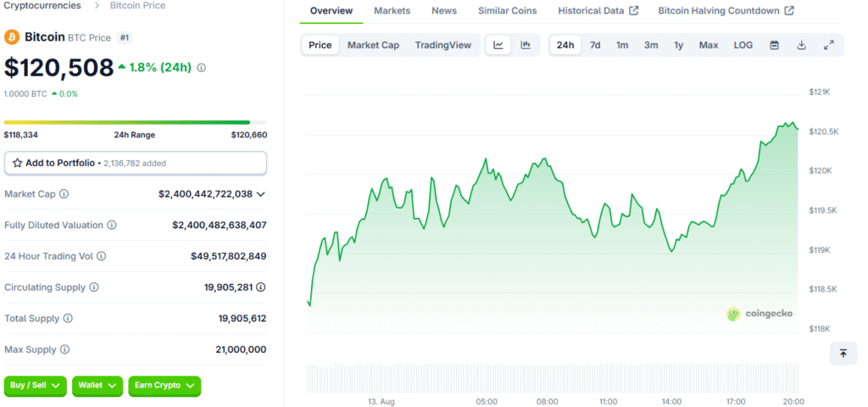Expand Market Cap details chevron

click(x=261, y=194)
